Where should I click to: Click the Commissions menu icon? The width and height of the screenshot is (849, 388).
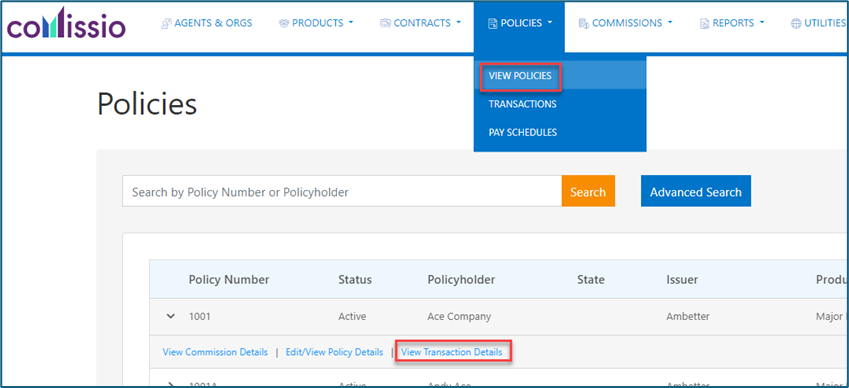click(x=584, y=23)
